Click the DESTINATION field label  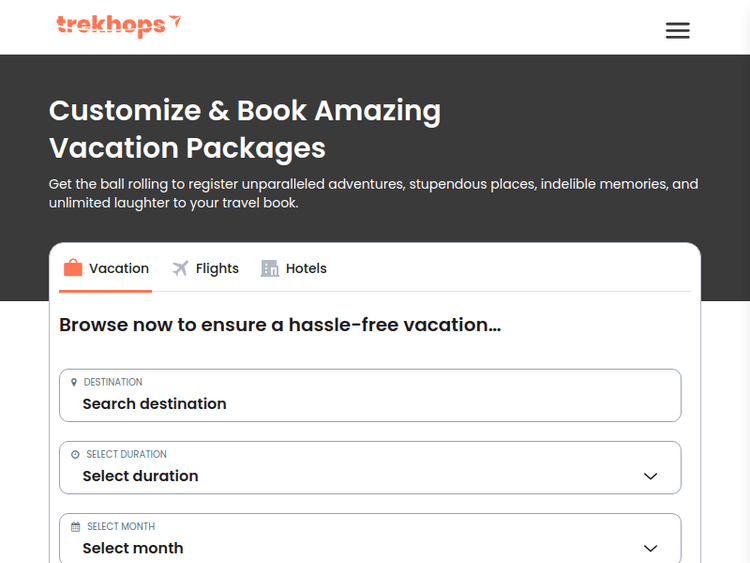point(113,382)
